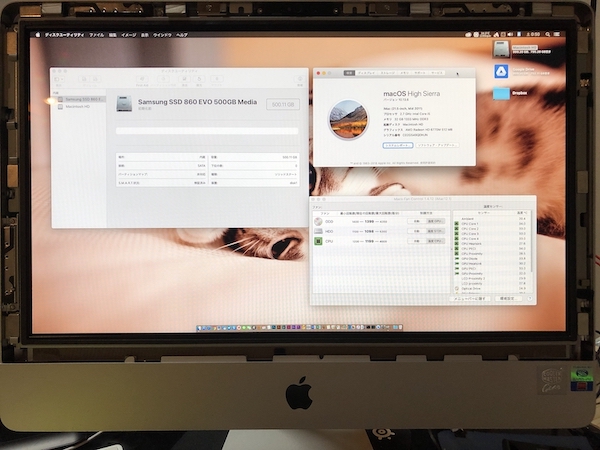Click the ODD fan disc icon
The image size is (600, 450).
point(318,222)
